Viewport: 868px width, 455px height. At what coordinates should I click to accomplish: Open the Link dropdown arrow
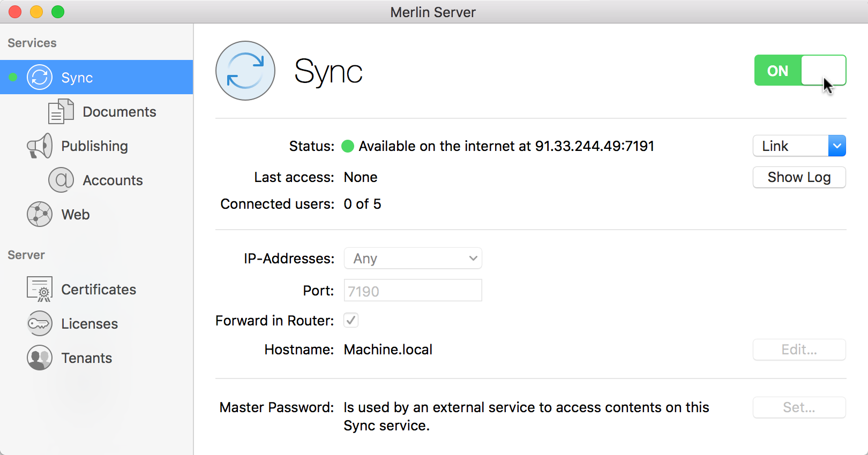[837, 146]
